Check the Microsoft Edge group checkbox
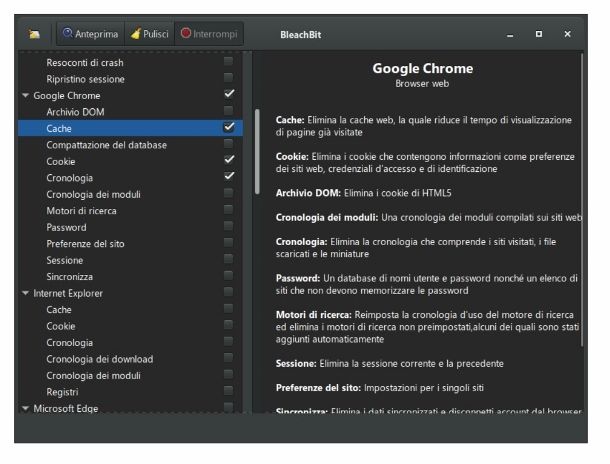Screen dimensions: 610x464 coord(229,407)
